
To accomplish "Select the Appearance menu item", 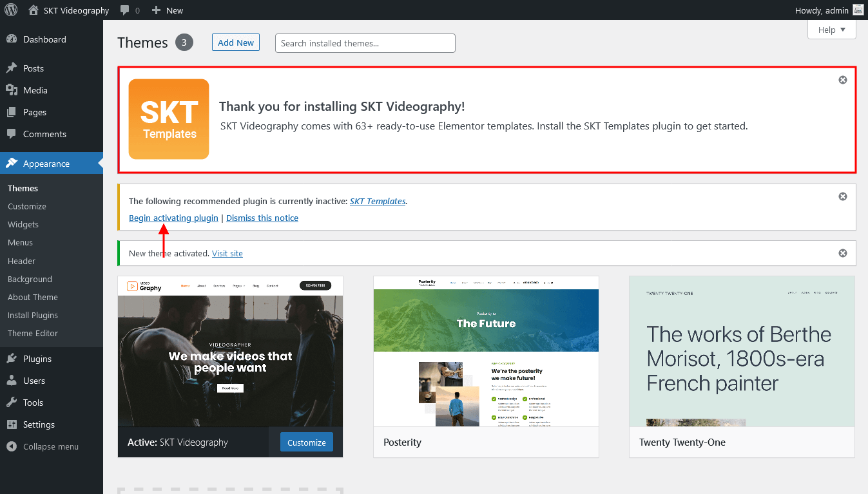I will click(x=52, y=164).
